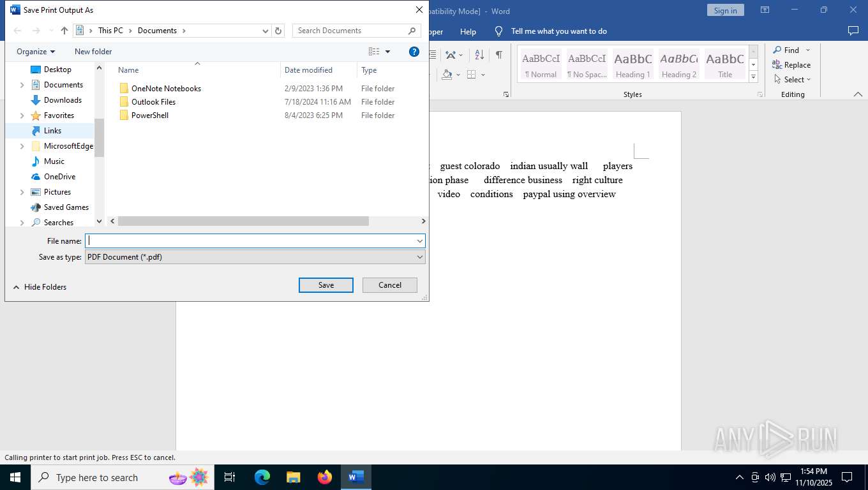Change the view layout icon
The width and height of the screenshot is (868, 490).
pyautogui.click(x=374, y=52)
